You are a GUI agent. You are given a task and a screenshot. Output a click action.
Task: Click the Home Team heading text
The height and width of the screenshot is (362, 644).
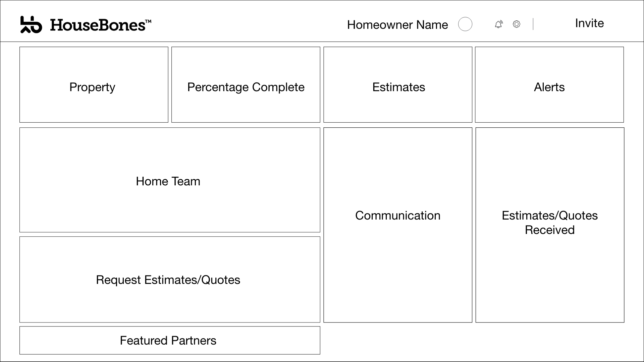pyautogui.click(x=168, y=181)
